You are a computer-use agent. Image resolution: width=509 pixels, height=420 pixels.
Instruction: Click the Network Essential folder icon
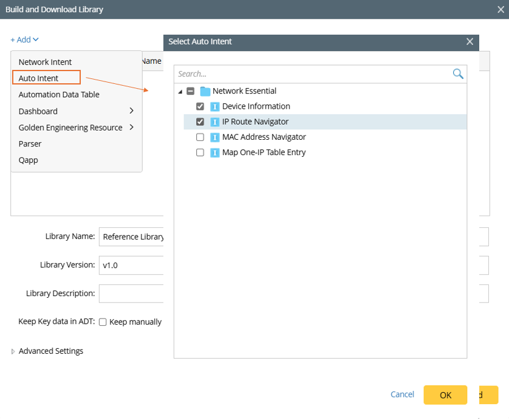205,91
